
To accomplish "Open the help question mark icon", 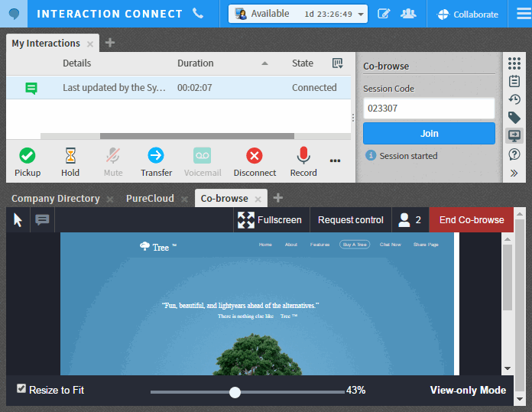I will [x=514, y=154].
